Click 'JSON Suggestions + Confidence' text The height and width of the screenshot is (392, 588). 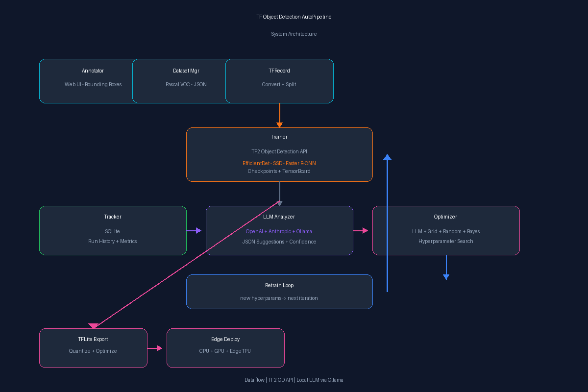(279, 242)
